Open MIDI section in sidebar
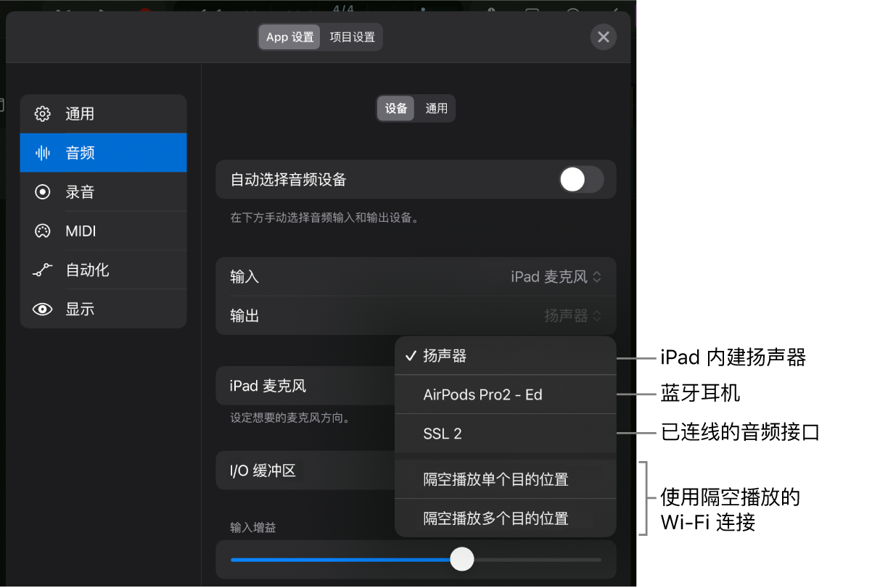 [104, 231]
